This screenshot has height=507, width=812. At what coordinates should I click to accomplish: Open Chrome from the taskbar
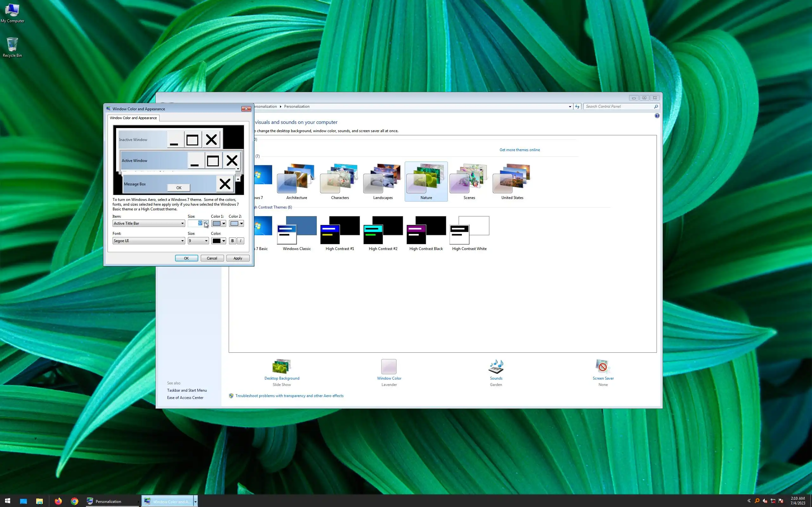(75, 501)
